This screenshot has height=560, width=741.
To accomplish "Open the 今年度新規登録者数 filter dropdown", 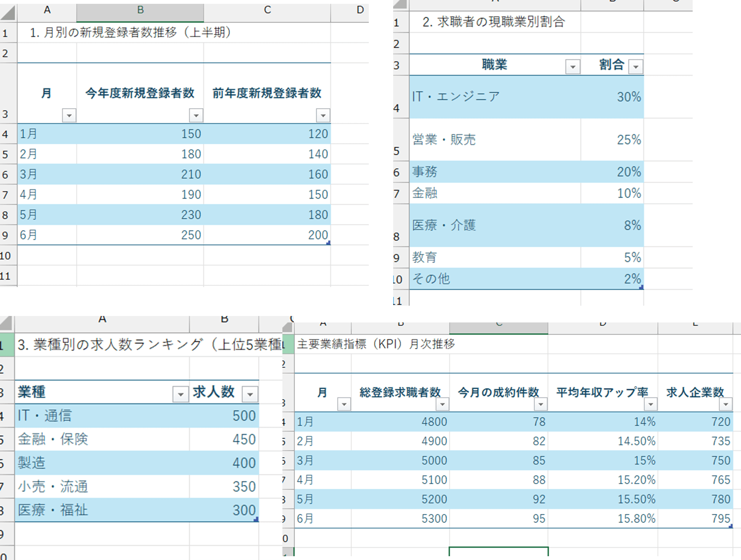I will coord(196,115).
